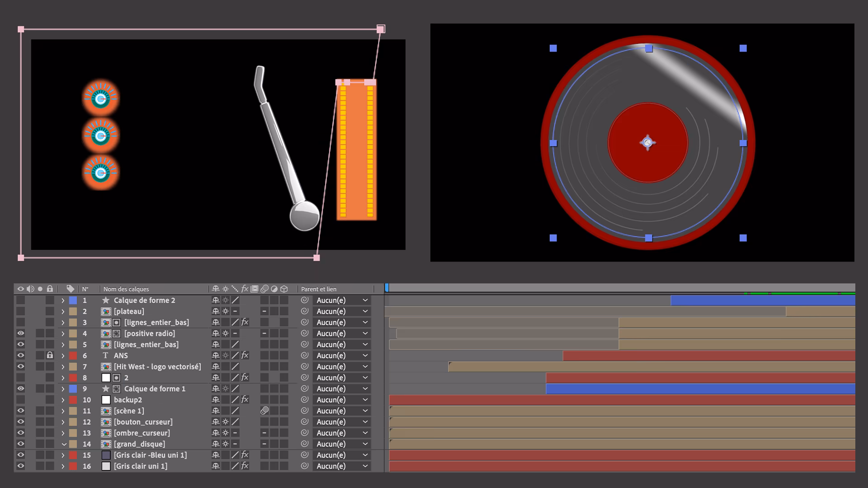Image resolution: width=868 pixels, height=488 pixels.
Task: Show the plateau layer via eye box
Action: pyautogui.click(x=21, y=311)
